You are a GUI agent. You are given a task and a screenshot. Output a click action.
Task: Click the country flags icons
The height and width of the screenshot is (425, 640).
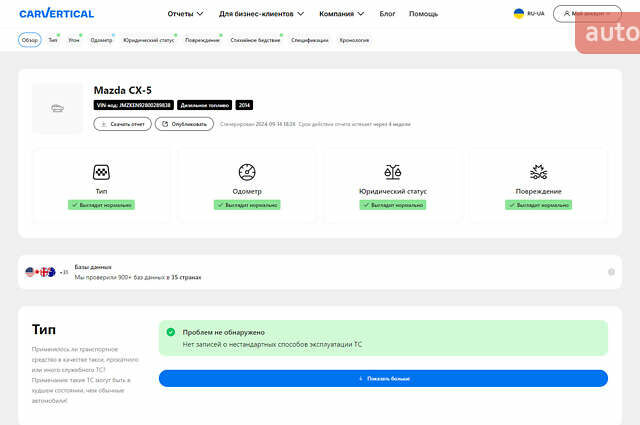[40, 272]
